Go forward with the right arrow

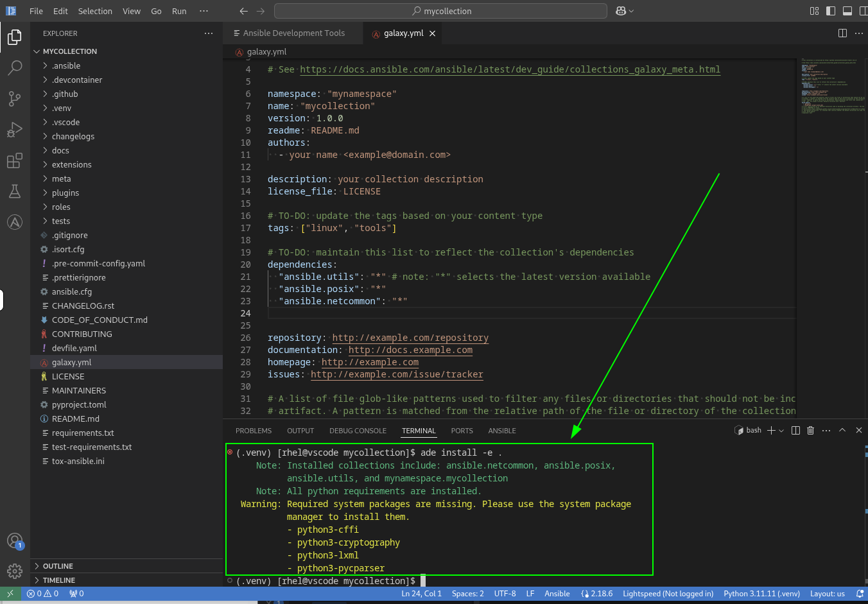point(260,11)
